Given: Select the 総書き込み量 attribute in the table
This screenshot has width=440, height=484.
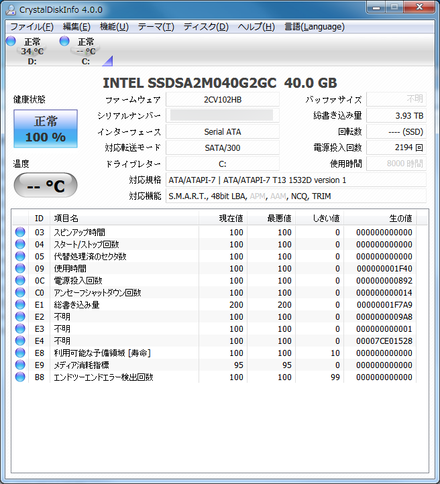Looking at the screenshot, I should [x=77, y=305].
